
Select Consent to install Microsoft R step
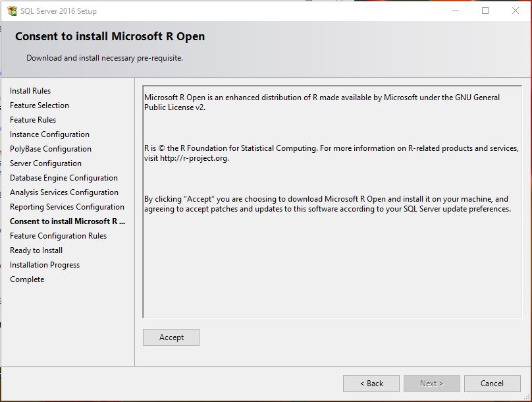point(66,221)
